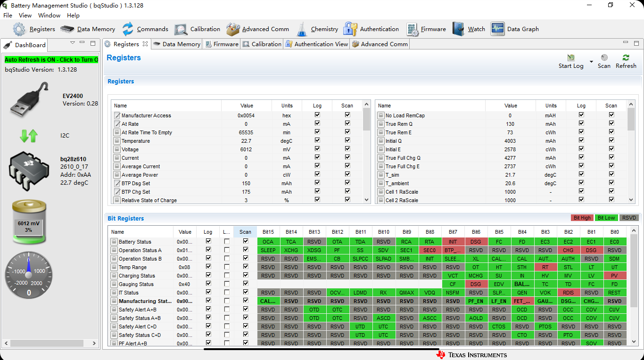Close the Registers tab
This screenshot has width=644, height=360.
click(x=145, y=44)
